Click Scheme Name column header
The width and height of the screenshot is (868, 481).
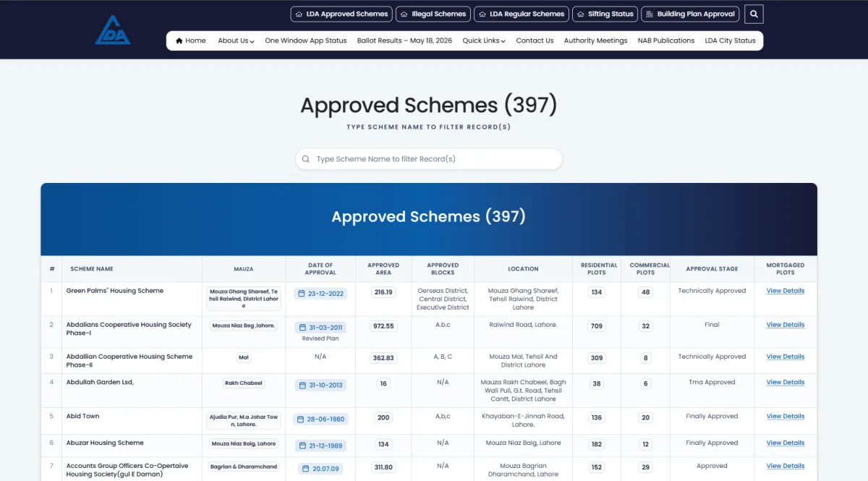coord(92,269)
